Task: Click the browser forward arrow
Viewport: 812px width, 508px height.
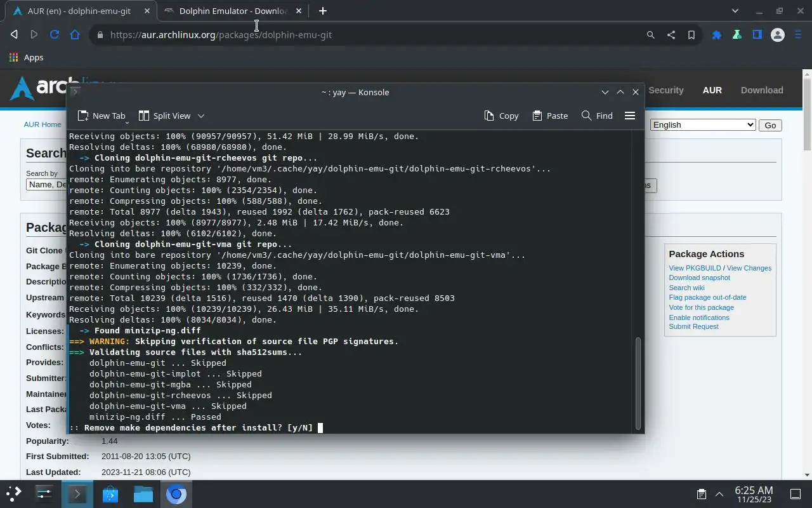Action: 34,35
